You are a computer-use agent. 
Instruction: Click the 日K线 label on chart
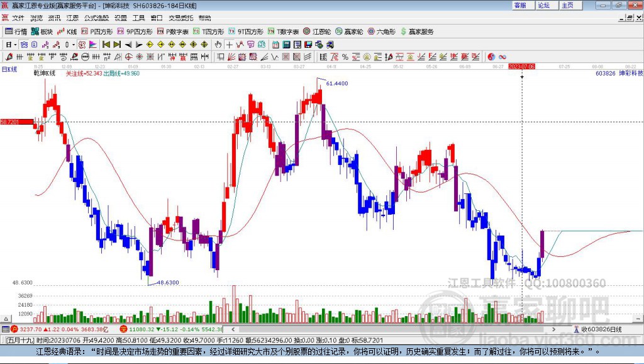[x=9, y=69]
